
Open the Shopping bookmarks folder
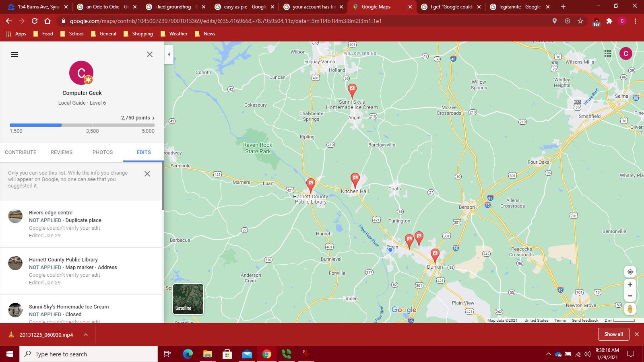pos(138,34)
